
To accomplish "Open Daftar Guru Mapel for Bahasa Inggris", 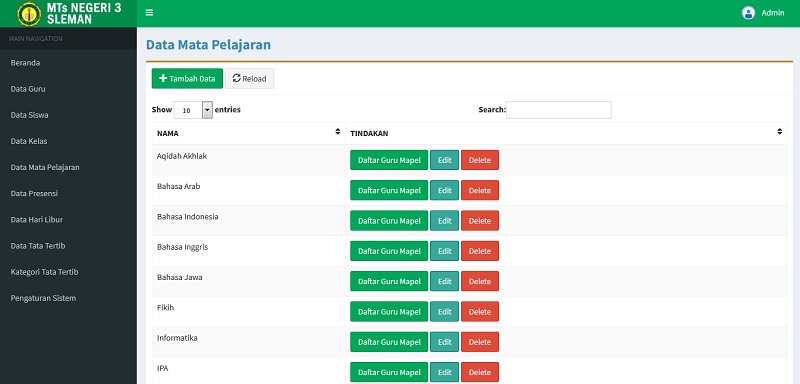I will click(389, 251).
